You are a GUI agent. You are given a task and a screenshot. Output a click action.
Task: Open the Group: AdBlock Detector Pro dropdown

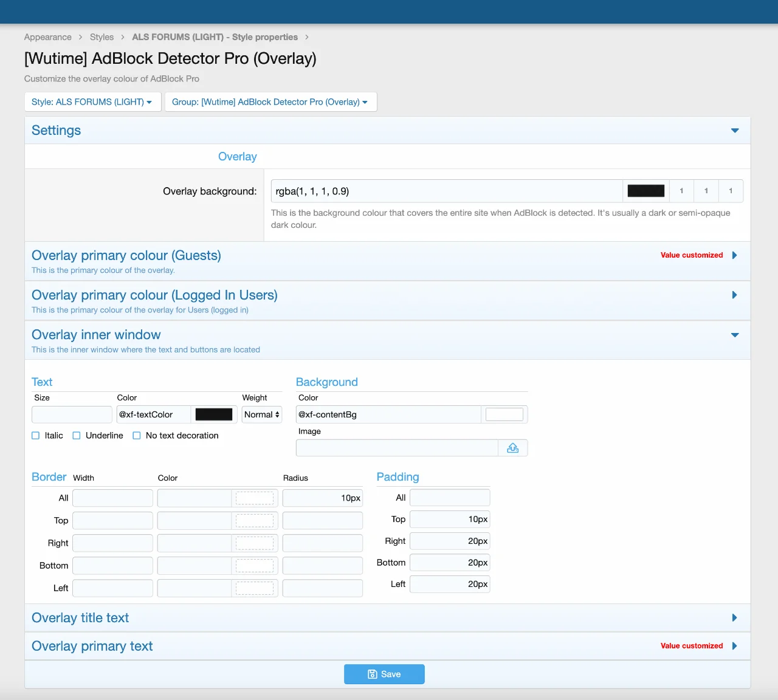coord(270,102)
